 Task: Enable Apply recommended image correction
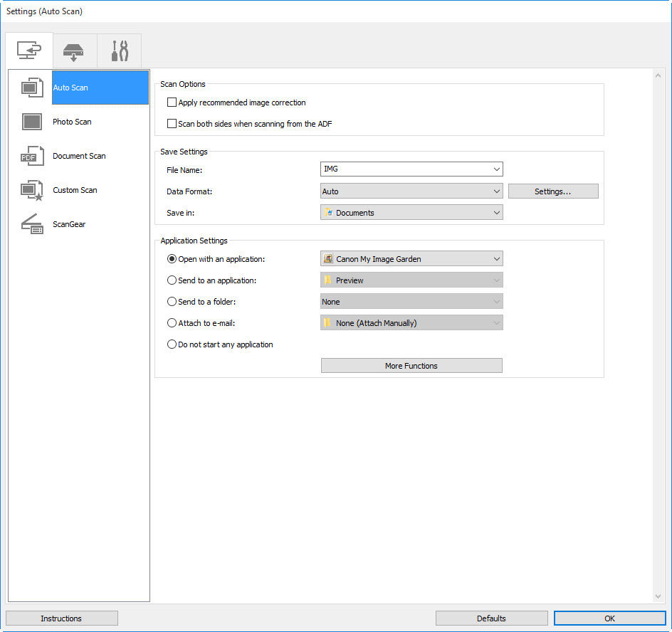point(172,102)
